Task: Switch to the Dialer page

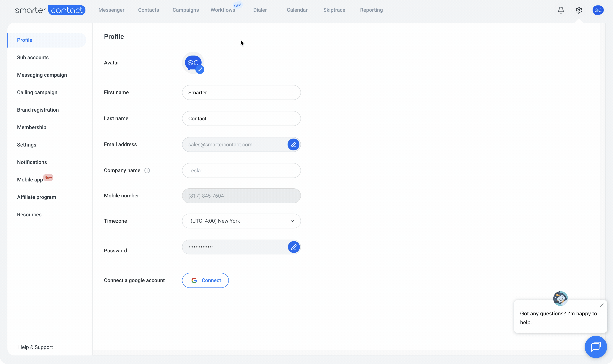Action: pos(260,10)
